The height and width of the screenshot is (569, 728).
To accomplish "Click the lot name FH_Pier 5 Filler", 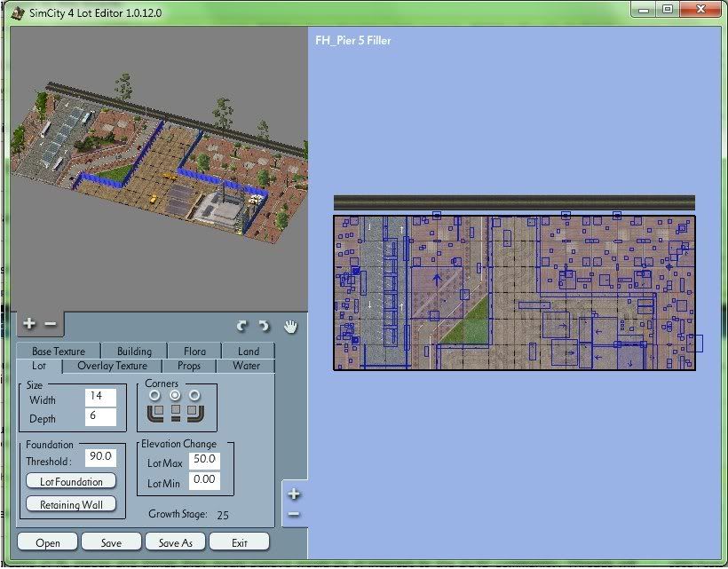I will coord(352,40).
